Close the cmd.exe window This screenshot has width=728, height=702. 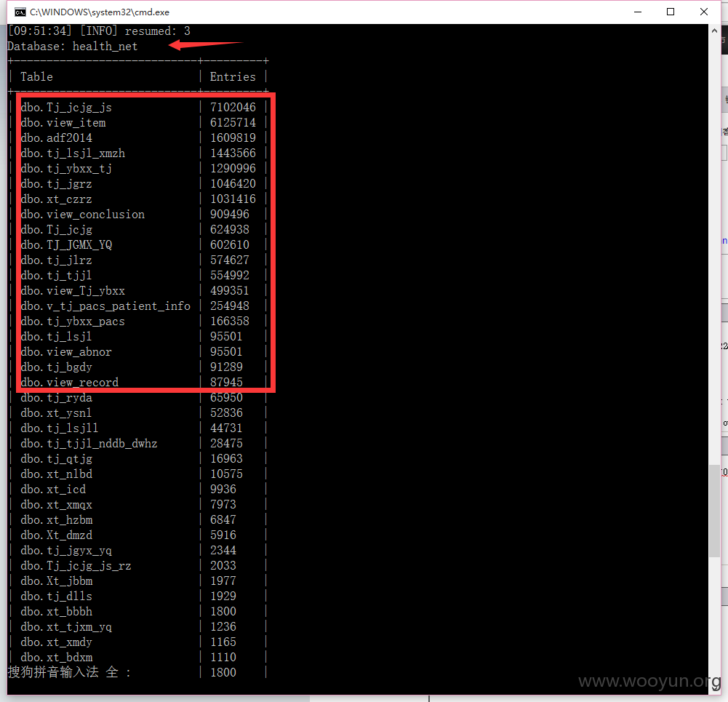(704, 12)
